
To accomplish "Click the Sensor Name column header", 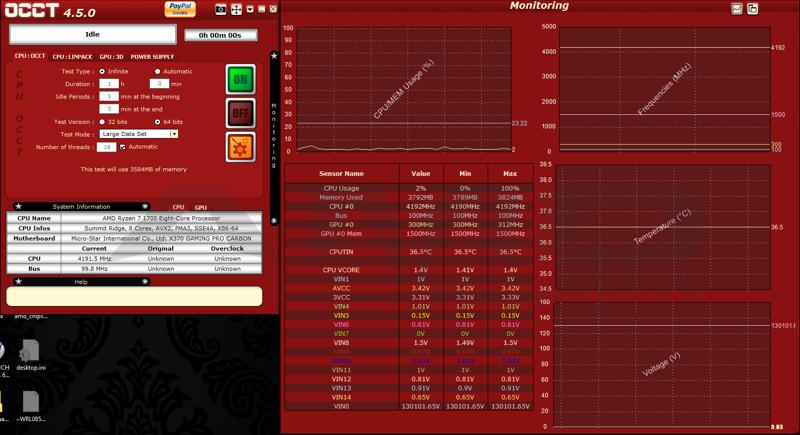I will (x=341, y=173).
